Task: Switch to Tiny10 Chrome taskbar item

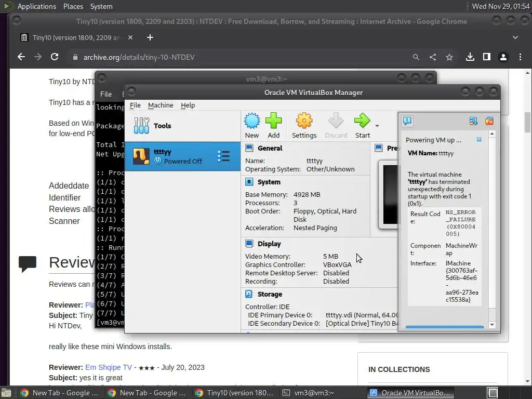Action: [235, 393]
